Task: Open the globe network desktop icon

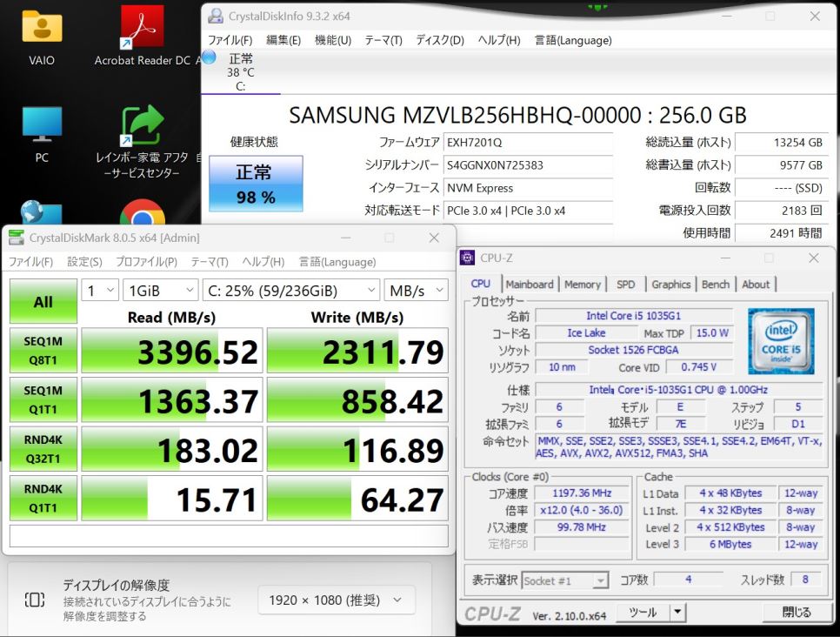Action: [41, 212]
